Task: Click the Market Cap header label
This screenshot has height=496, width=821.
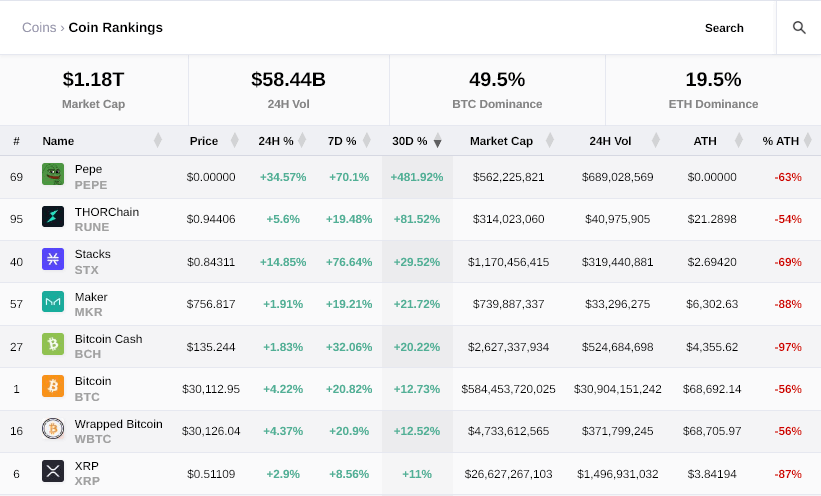Action: (501, 141)
